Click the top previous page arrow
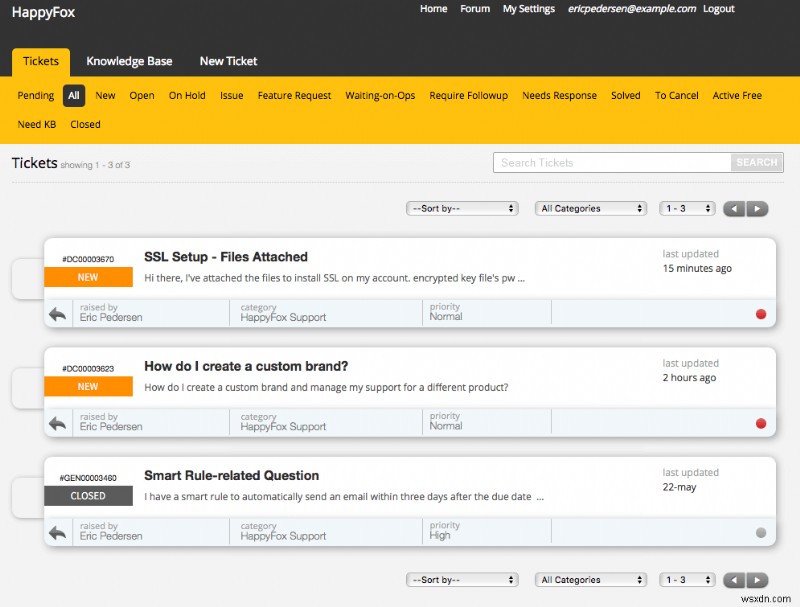 tap(733, 208)
